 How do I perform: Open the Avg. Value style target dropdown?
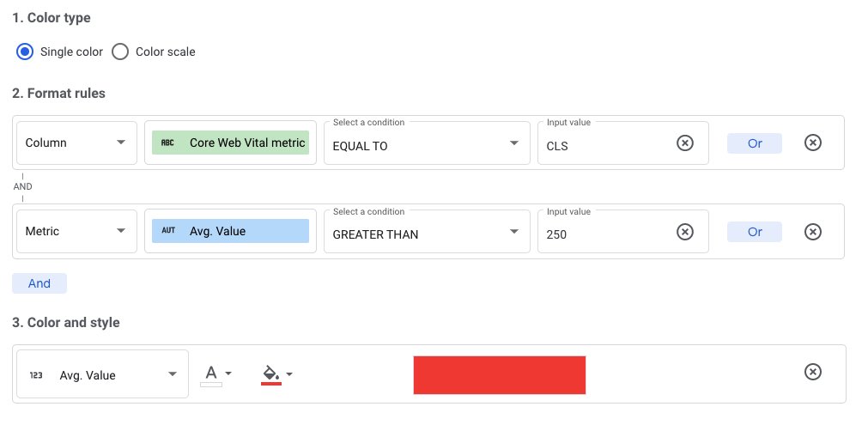[x=102, y=374]
